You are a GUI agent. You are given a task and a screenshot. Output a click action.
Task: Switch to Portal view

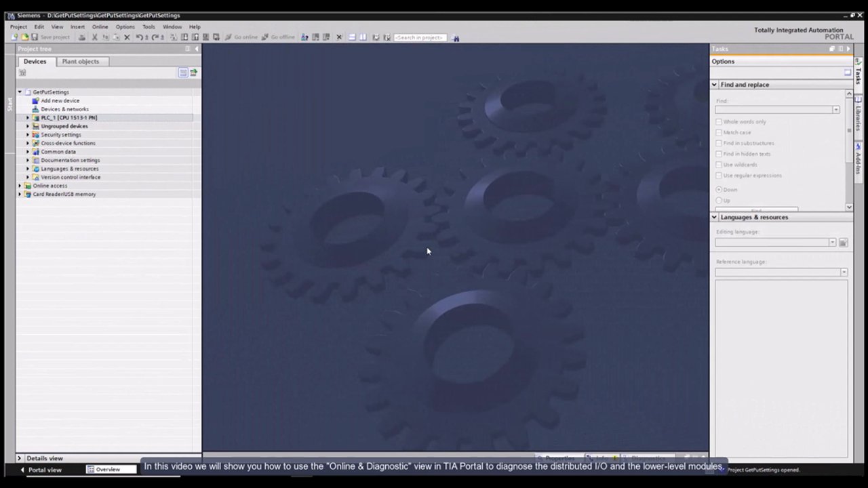pyautogui.click(x=41, y=470)
